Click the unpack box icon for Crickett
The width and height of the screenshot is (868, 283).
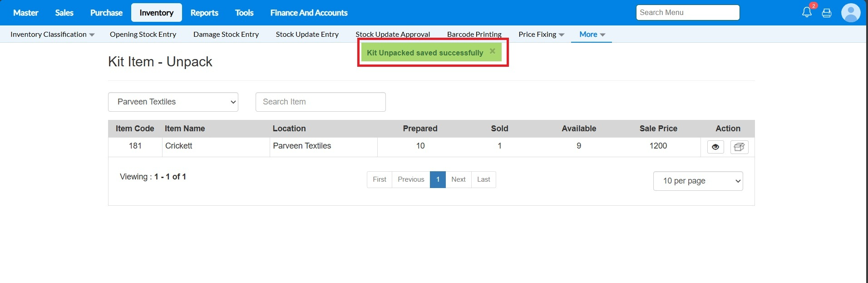739,147
